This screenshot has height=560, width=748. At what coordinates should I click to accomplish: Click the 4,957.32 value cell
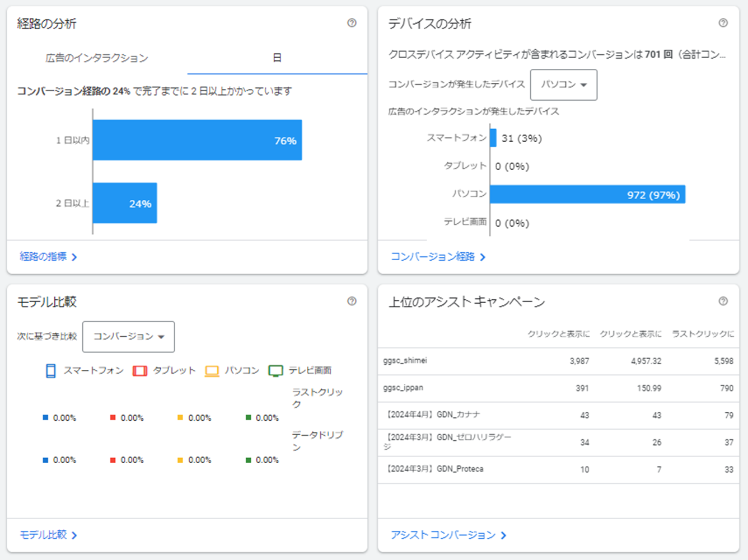646,361
